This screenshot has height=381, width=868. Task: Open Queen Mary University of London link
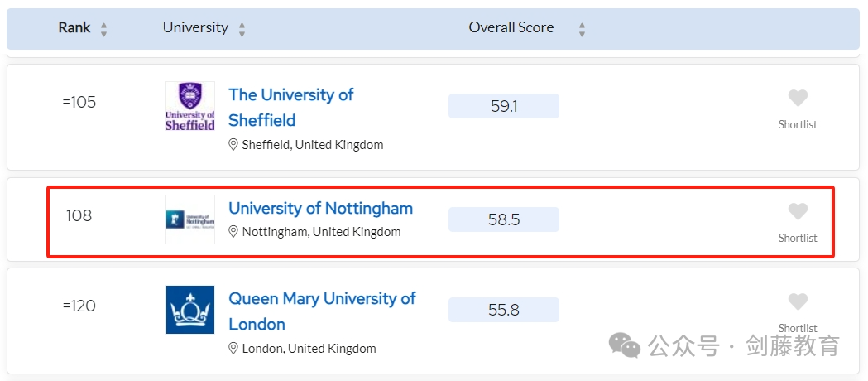(322, 311)
